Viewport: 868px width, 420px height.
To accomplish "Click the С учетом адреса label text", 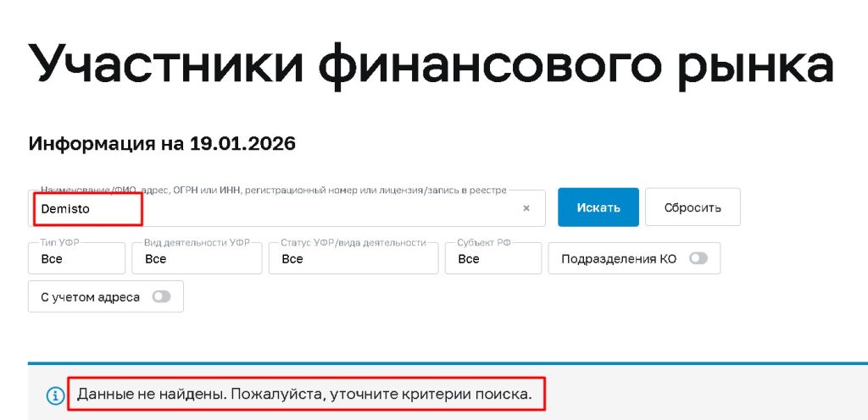I will pyautogui.click(x=90, y=297).
